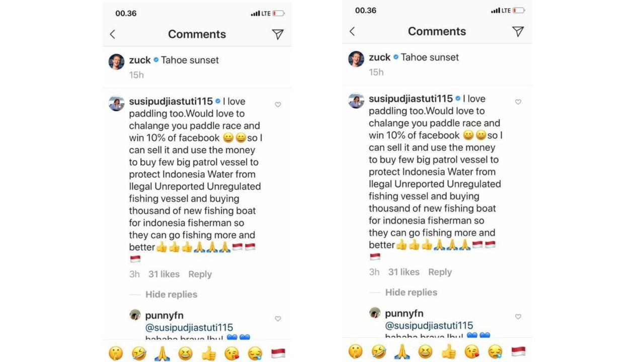Tap punnyfn username in right screenshot
The height and width of the screenshot is (362, 644).
(404, 313)
